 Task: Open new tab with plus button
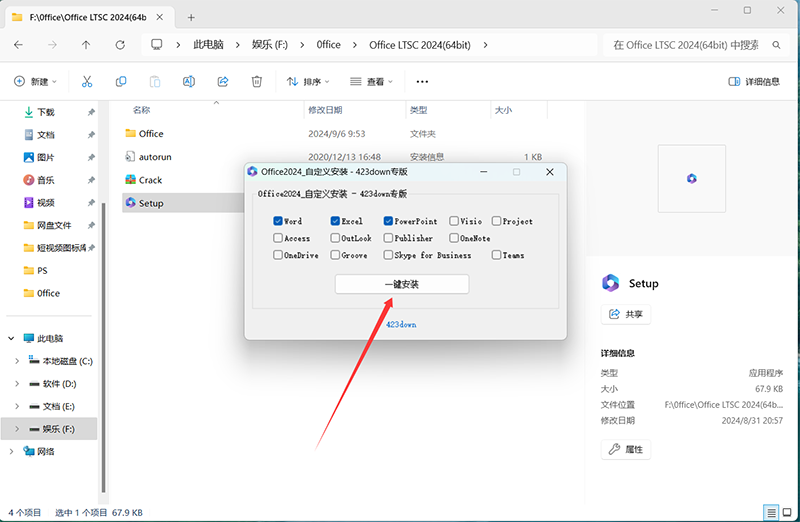pos(191,17)
